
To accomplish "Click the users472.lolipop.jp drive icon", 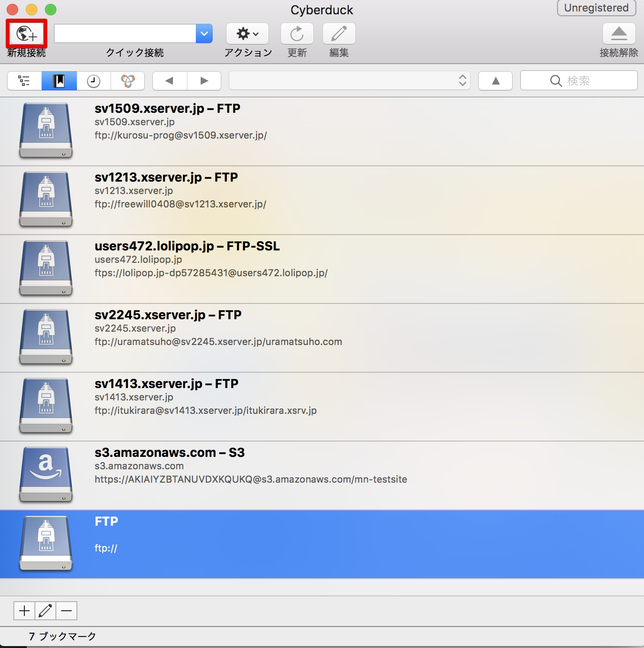I will [x=46, y=268].
